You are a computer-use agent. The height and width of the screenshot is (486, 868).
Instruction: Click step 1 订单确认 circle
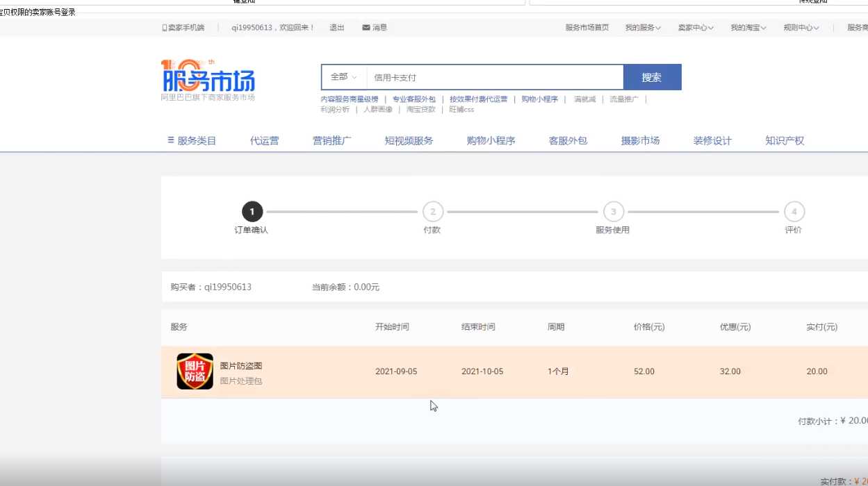click(252, 212)
